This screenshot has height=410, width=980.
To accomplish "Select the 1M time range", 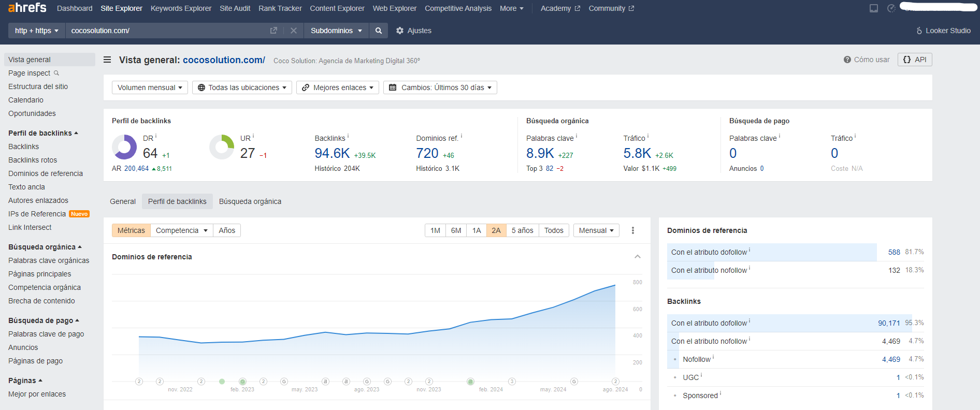I will coord(435,230).
